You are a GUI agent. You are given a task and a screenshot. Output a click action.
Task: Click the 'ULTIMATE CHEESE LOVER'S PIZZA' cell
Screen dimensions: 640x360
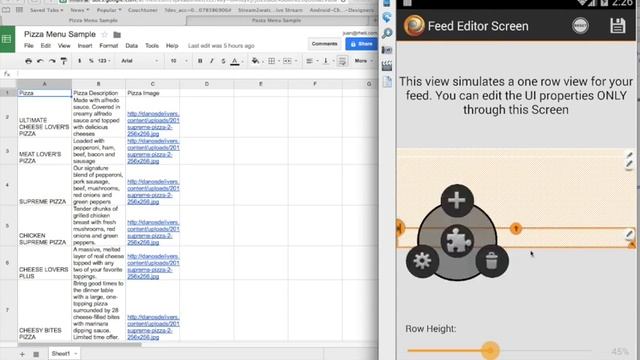44,117
